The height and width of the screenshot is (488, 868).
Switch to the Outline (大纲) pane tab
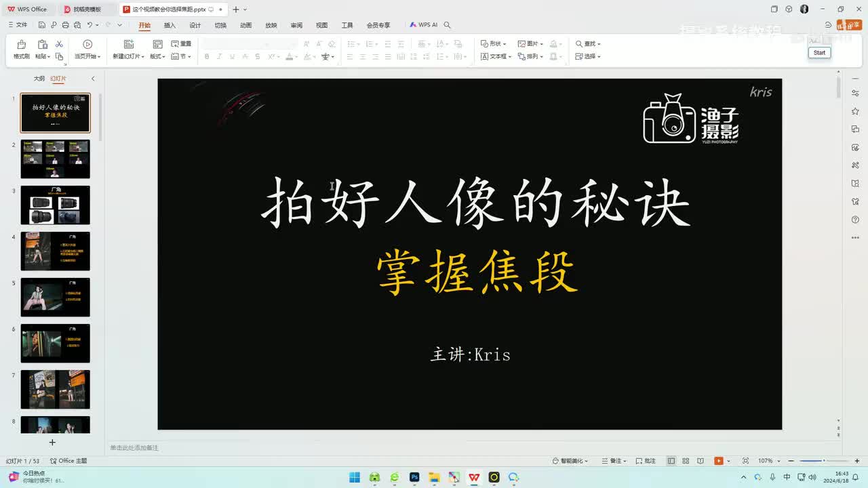point(39,79)
